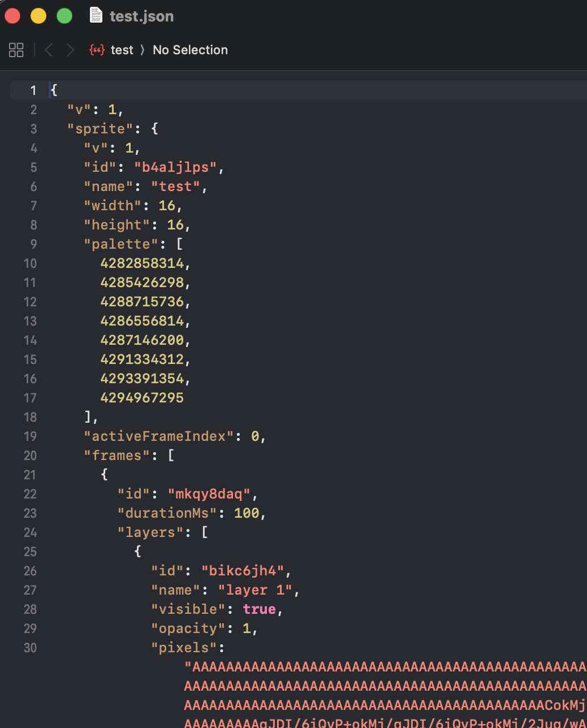Click the "pixels" key

pos(184,648)
